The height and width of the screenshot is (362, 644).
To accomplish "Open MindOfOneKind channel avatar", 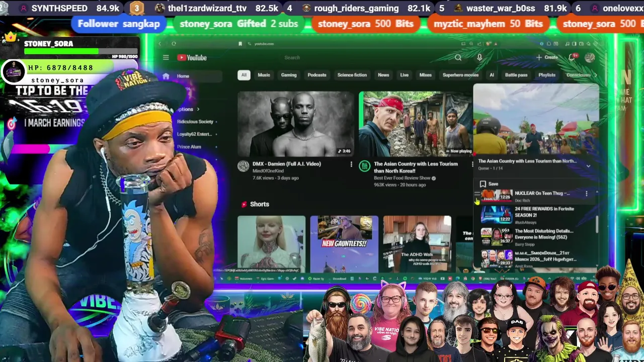I will point(244,166).
